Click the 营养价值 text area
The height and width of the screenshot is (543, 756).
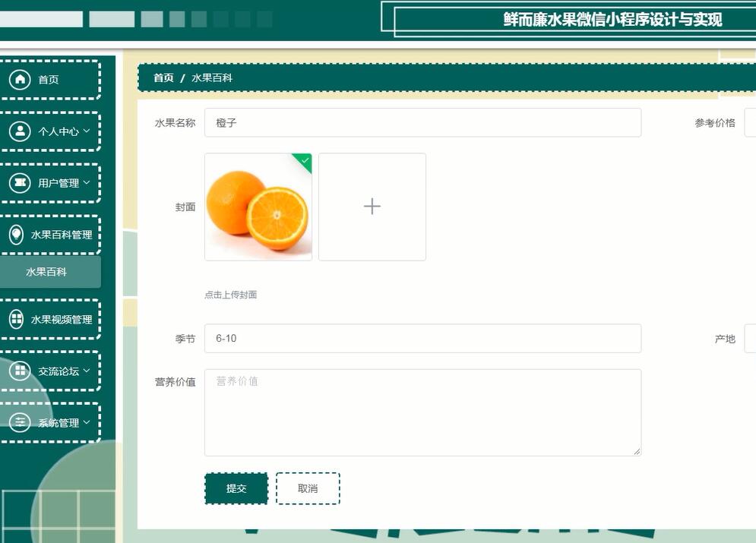click(x=423, y=412)
